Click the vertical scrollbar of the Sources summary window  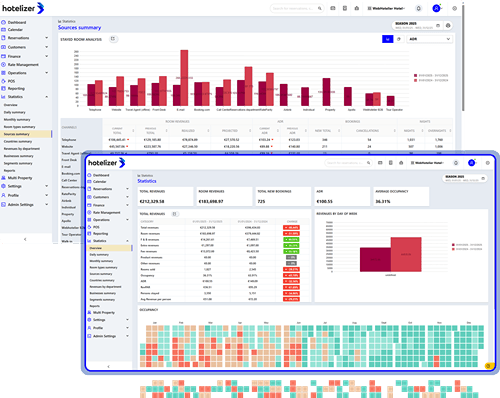(463, 57)
